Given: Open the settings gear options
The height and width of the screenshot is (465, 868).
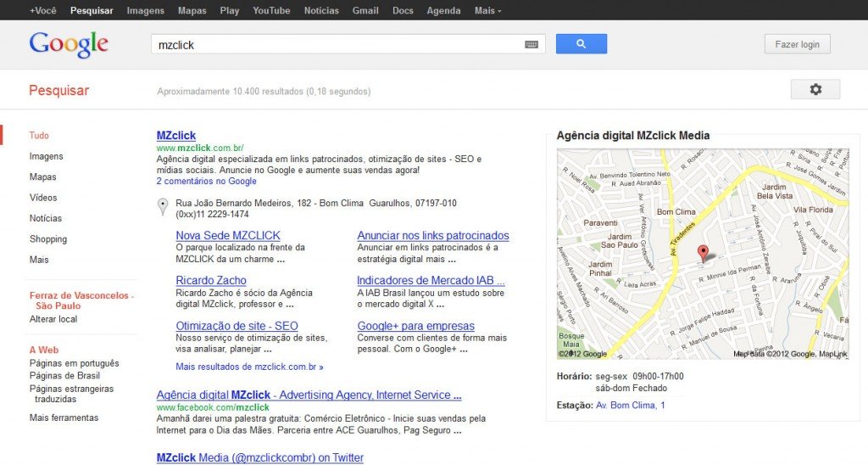Looking at the screenshot, I should pos(815,89).
